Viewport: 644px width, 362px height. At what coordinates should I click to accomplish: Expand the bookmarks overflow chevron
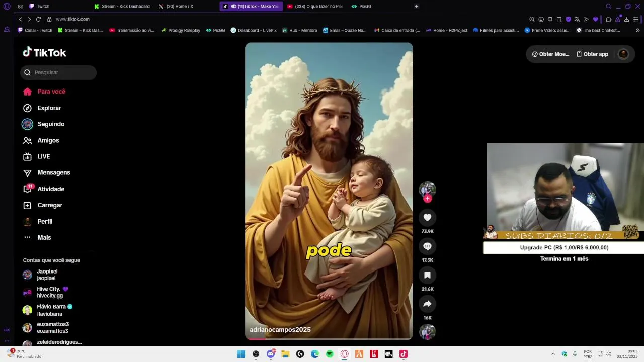[637, 30]
